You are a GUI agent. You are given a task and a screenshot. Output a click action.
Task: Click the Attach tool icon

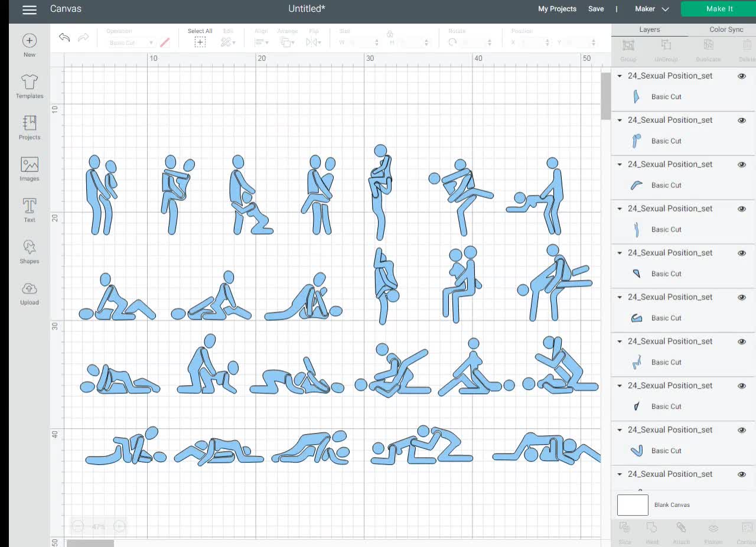(x=681, y=528)
